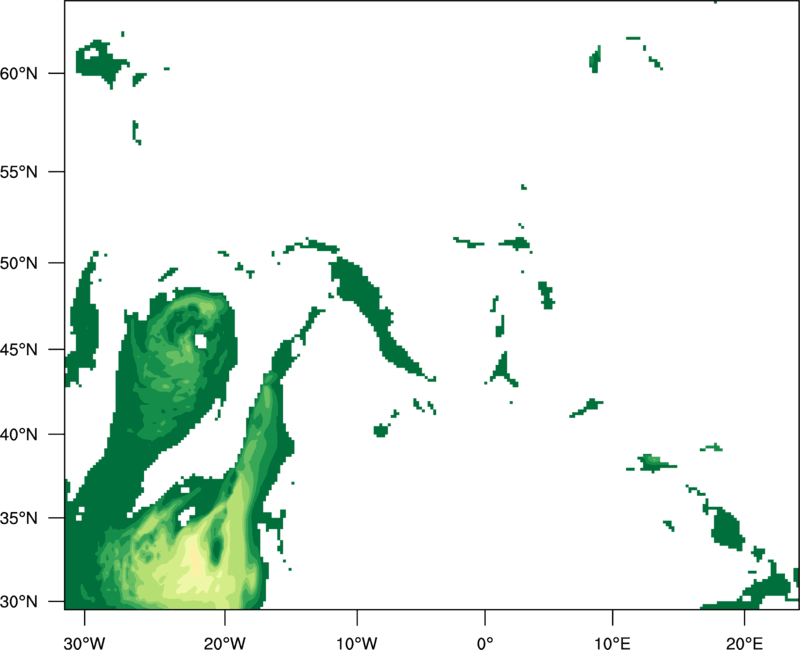
Task: Select the dark green patch beside 60°N
Action: pyautogui.click(x=100, y=62)
